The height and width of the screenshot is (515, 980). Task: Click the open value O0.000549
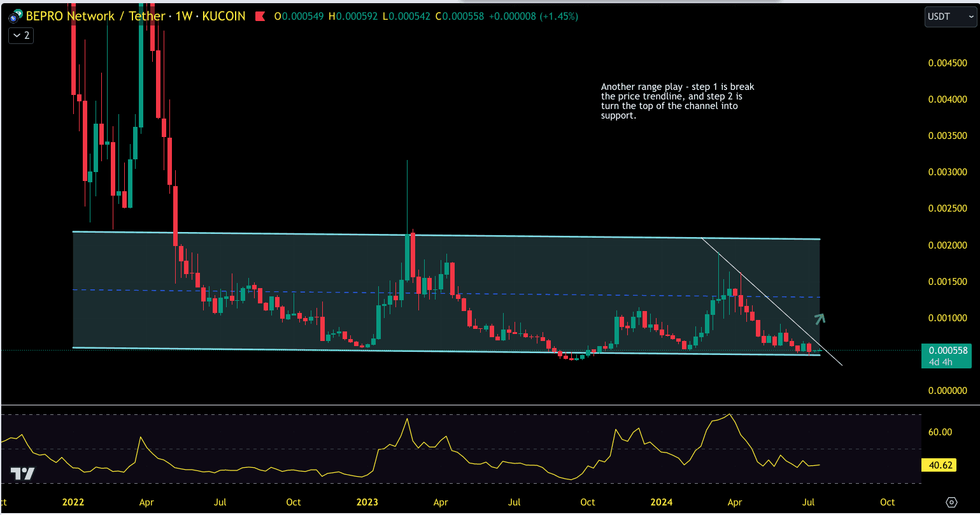pyautogui.click(x=299, y=17)
